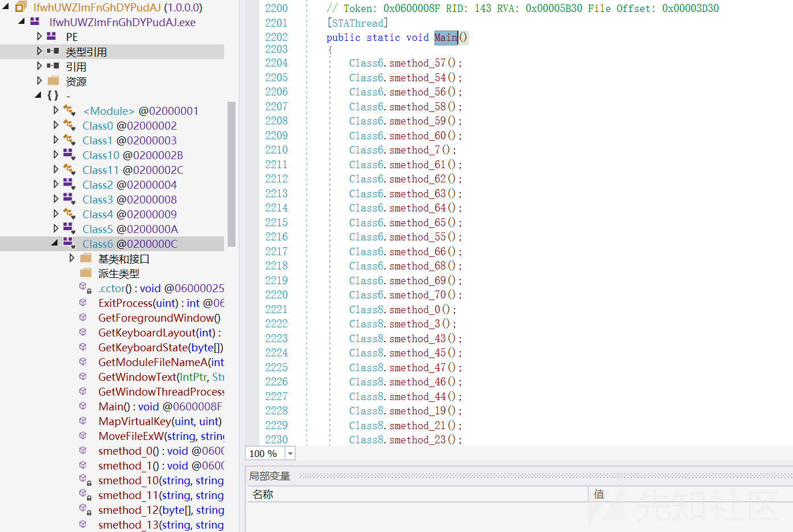Expand the 基类和接口 folder
The width and height of the screenshot is (793, 532).
point(72,258)
